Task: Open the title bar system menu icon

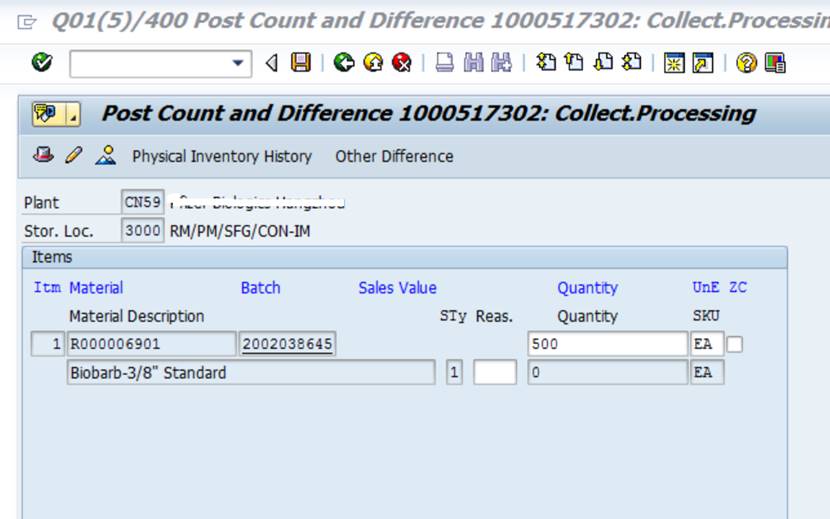Action: (x=26, y=22)
